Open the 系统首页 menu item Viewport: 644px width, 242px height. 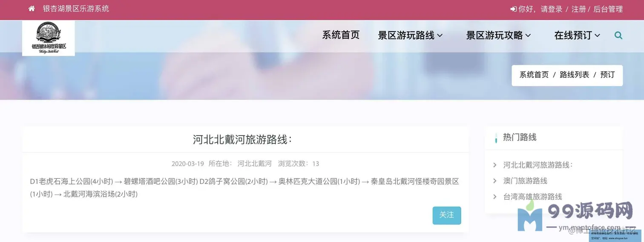(x=341, y=35)
